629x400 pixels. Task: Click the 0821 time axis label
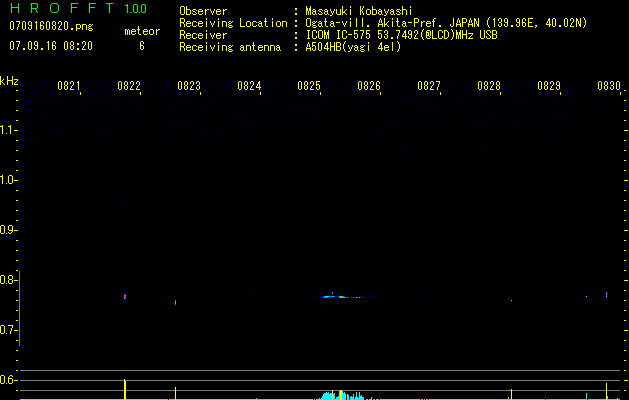pyautogui.click(x=69, y=85)
